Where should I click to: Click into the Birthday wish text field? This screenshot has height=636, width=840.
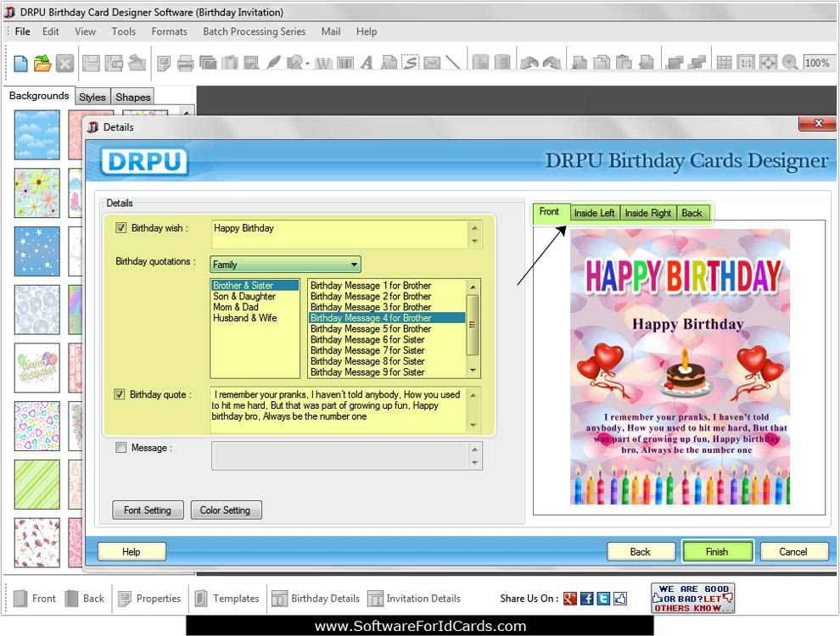[340, 234]
